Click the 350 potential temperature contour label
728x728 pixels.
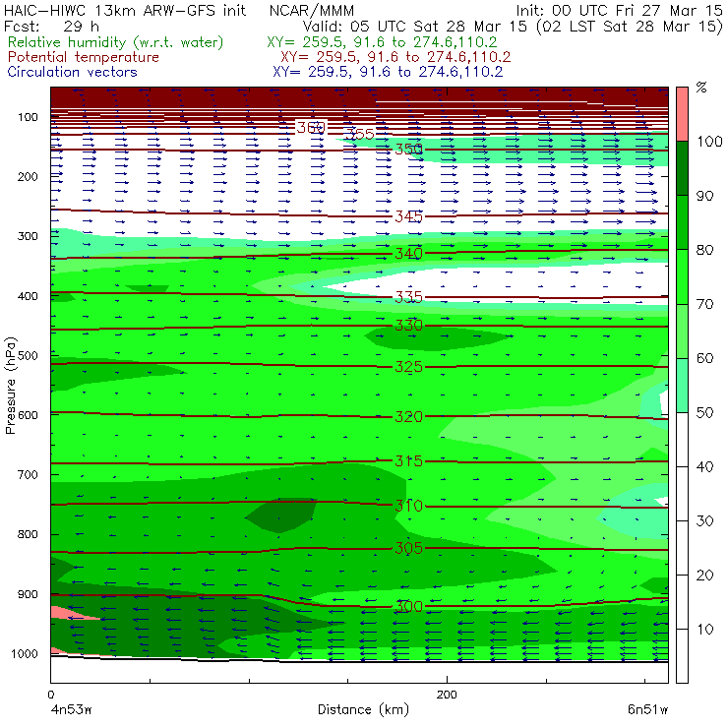408,149
